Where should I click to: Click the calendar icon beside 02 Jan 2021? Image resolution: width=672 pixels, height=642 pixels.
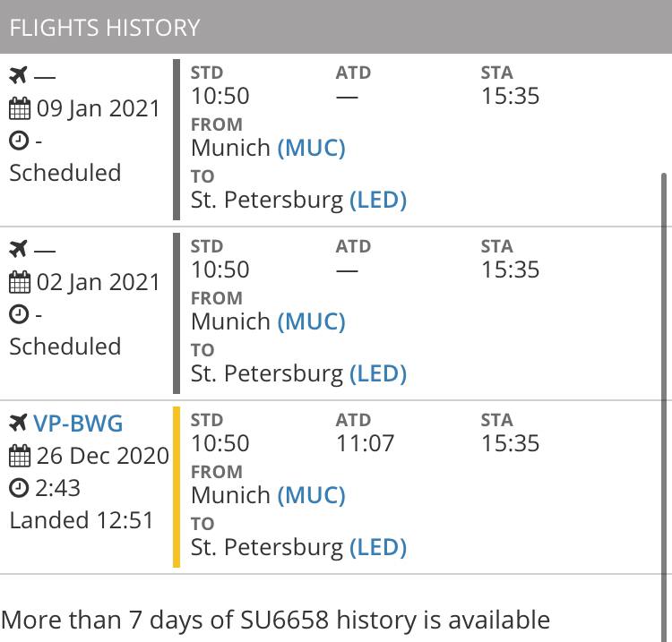(x=20, y=282)
